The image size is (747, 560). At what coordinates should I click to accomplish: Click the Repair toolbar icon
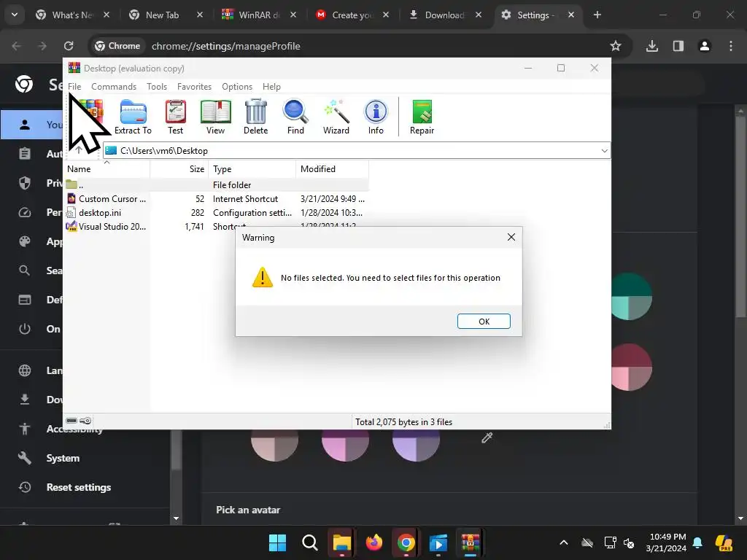(422, 117)
